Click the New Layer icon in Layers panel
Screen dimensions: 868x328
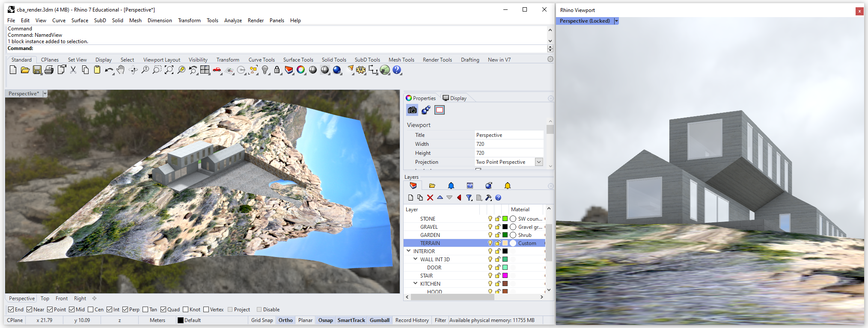click(x=410, y=198)
